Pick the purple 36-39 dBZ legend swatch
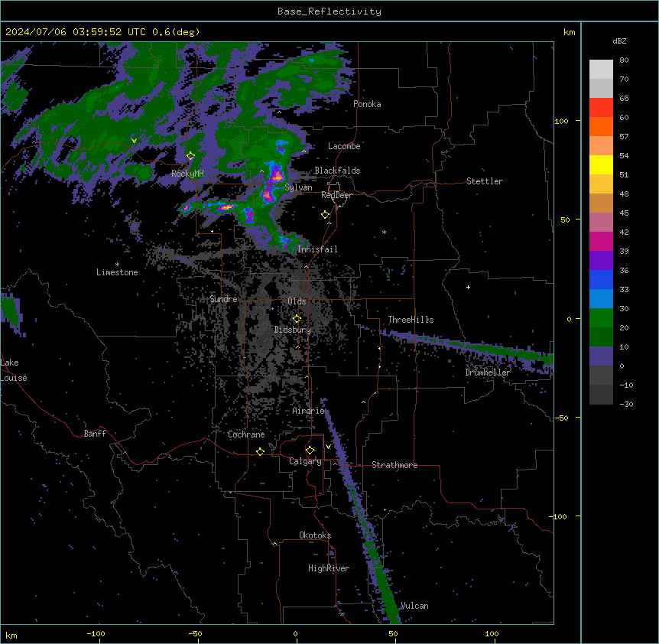This screenshot has width=659, height=644. coord(601,261)
